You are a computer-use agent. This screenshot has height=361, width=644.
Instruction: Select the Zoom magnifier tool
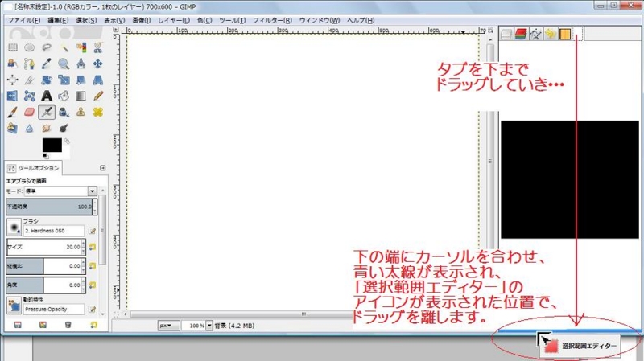[x=64, y=64]
